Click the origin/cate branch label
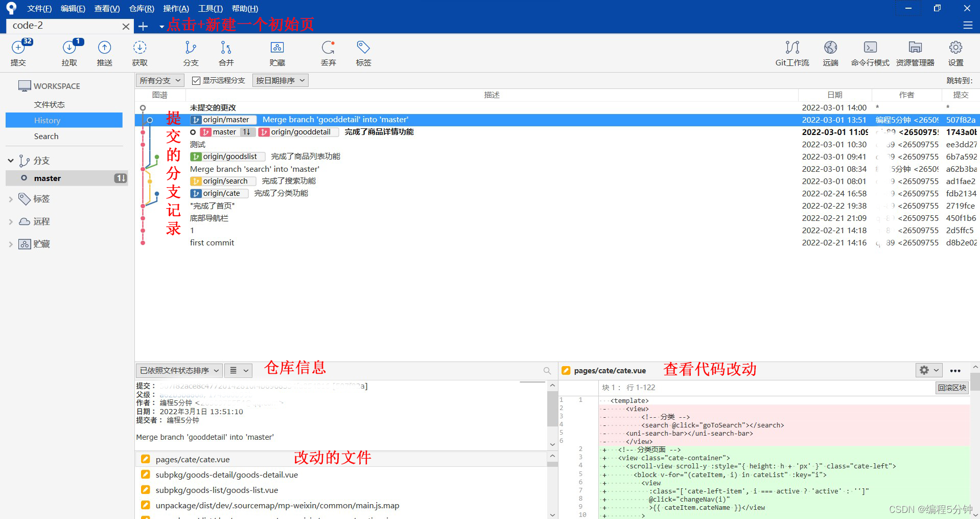The height and width of the screenshot is (519, 980). click(x=219, y=193)
